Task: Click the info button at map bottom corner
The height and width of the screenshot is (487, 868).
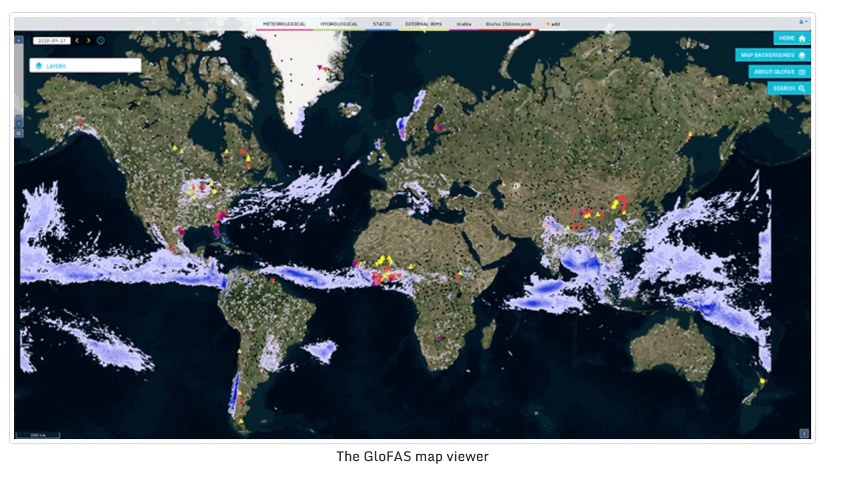Action: pos(804,434)
